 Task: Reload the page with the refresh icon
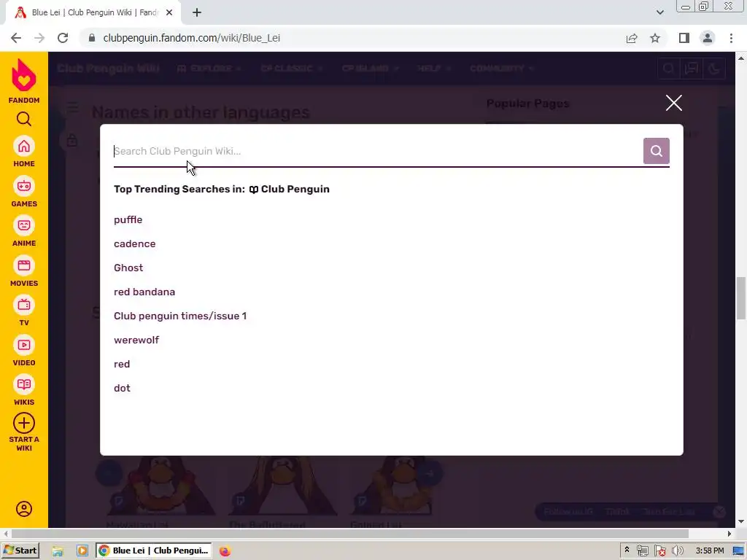coord(63,38)
